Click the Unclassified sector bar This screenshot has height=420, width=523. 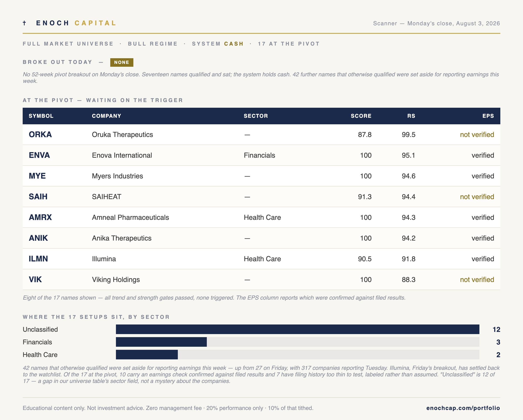[x=297, y=329]
